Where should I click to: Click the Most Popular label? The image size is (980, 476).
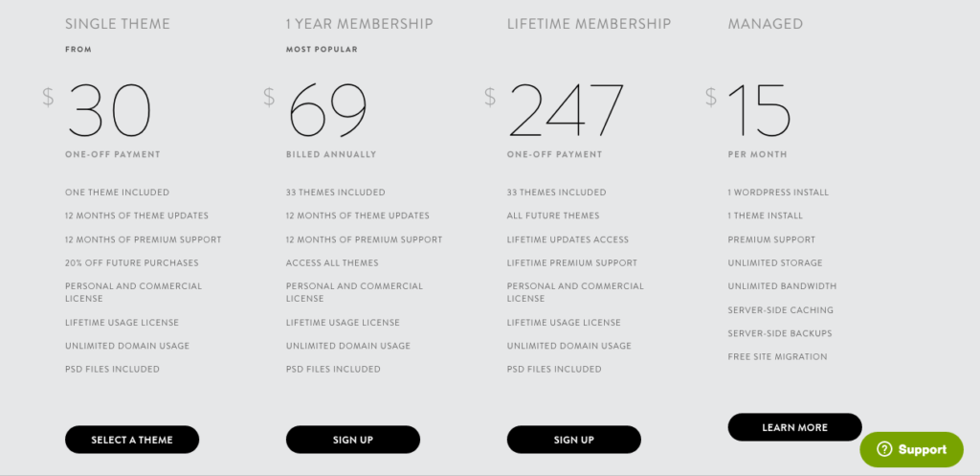pos(322,50)
